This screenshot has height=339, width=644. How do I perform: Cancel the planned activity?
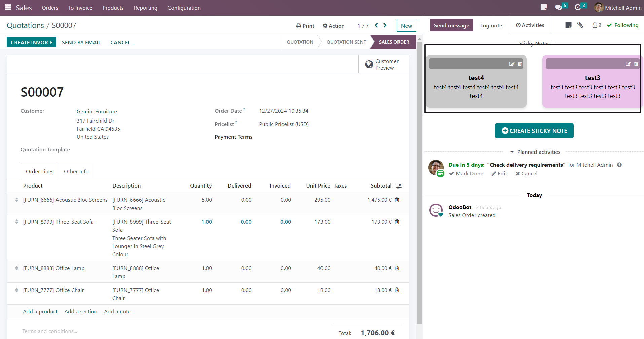527,173
